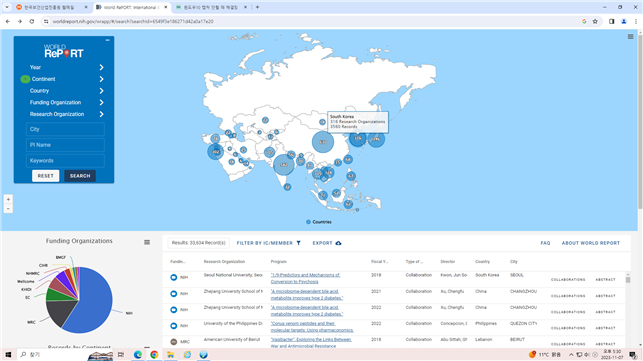The width and height of the screenshot is (643, 361).
Task: Toggle the Countries legend marker
Action: point(308,222)
